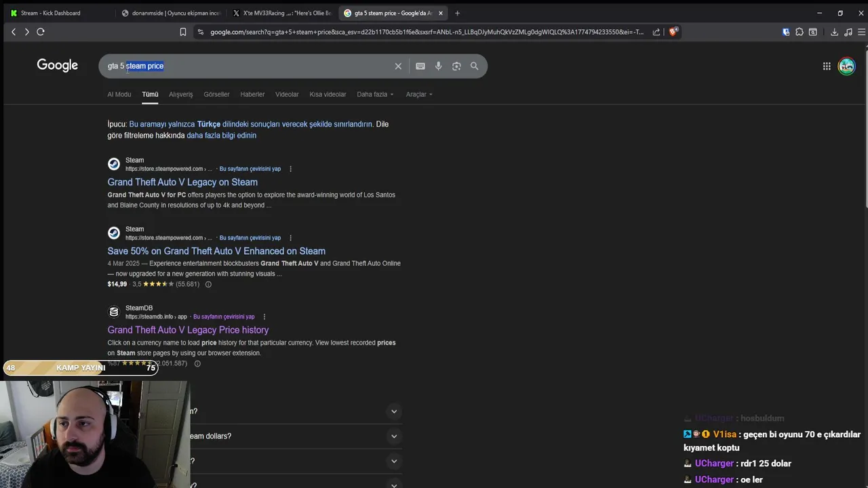Screen dimensions: 868x488
Task: Select the Tümü search tab
Action: tap(150, 94)
